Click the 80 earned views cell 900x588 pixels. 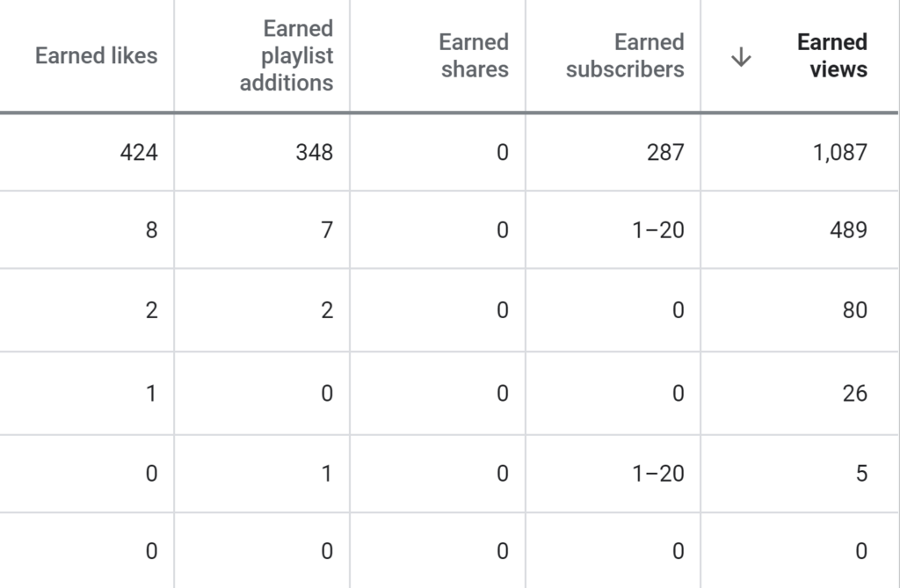coord(854,310)
